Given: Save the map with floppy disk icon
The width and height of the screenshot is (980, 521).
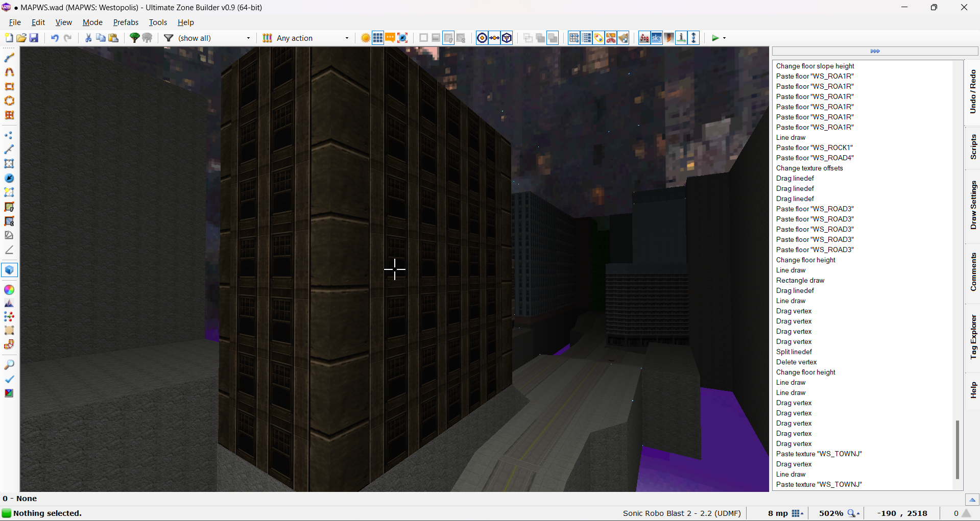Looking at the screenshot, I should pyautogui.click(x=34, y=38).
